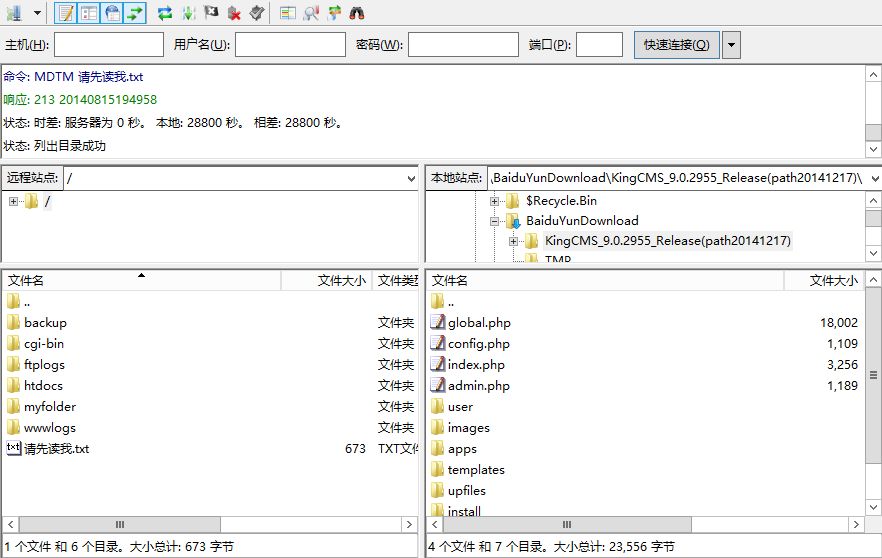Go to remote parent directory ".."
This screenshot has height=558, width=882.
[x=26, y=302]
